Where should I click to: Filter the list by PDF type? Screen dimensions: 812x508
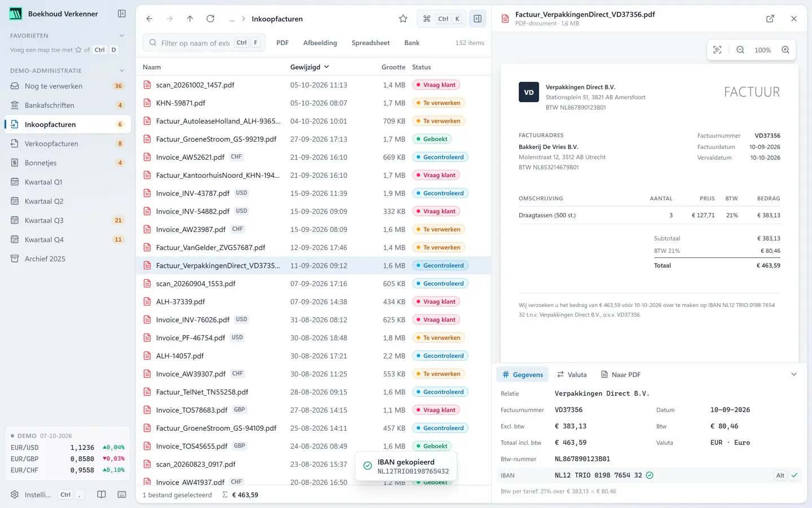click(283, 43)
